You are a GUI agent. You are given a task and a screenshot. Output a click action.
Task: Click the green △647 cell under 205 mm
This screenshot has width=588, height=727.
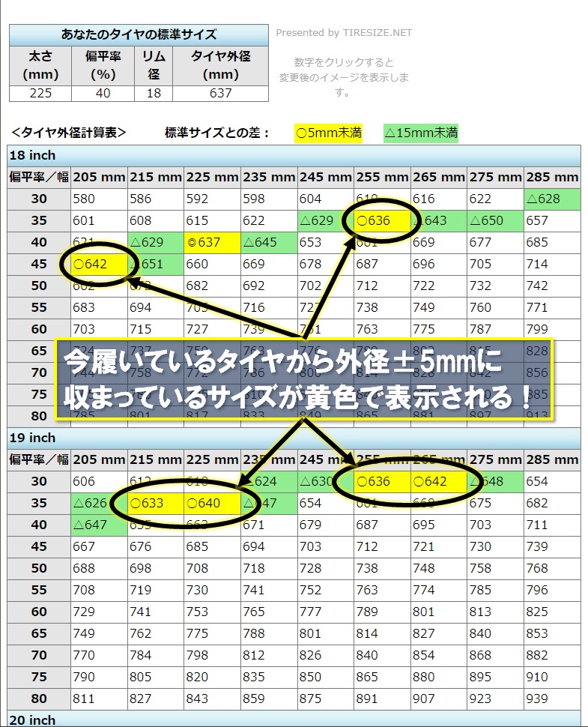pyautogui.click(x=99, y=525)
